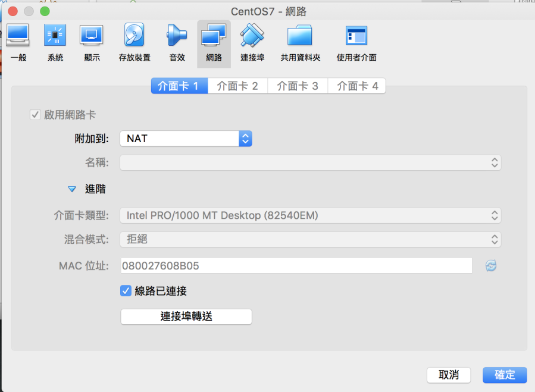
Task: Switch to the 介面卡 2 tab
Action: [x=237, y=86]
